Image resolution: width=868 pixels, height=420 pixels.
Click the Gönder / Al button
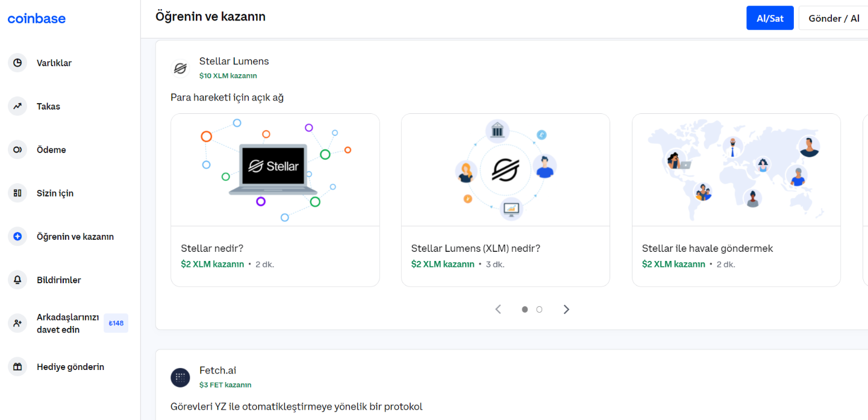point(834,18)
